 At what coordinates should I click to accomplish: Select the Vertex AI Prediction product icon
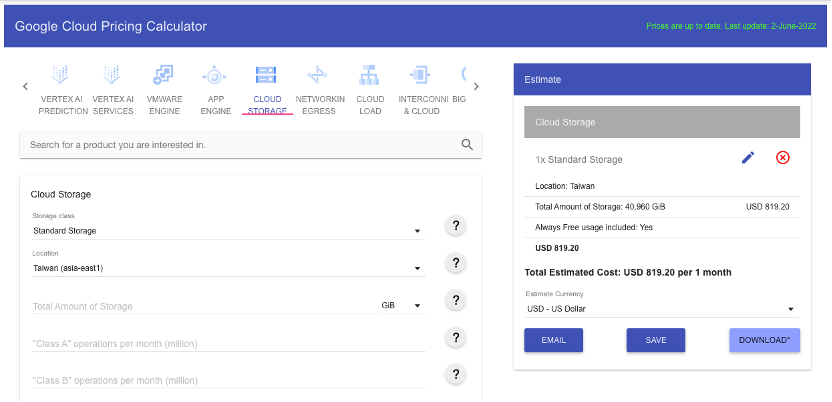coord(60,75)
